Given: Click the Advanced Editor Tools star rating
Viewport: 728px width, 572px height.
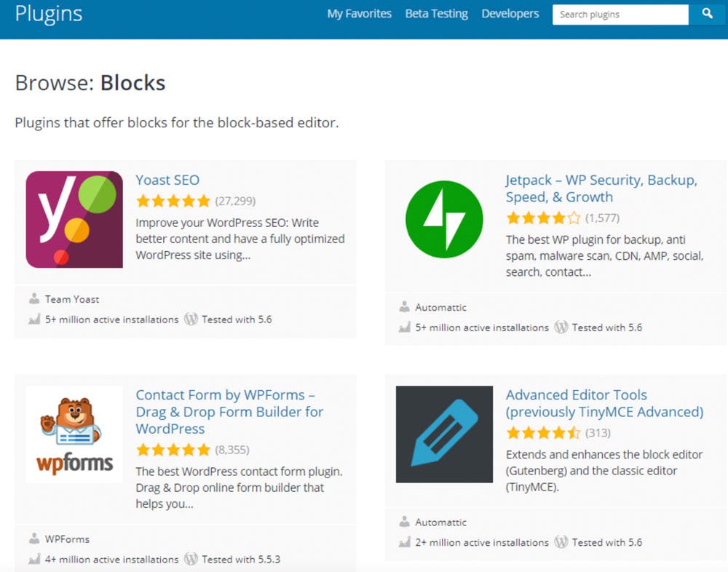Looking at the screenshot, I should point(543,433).
